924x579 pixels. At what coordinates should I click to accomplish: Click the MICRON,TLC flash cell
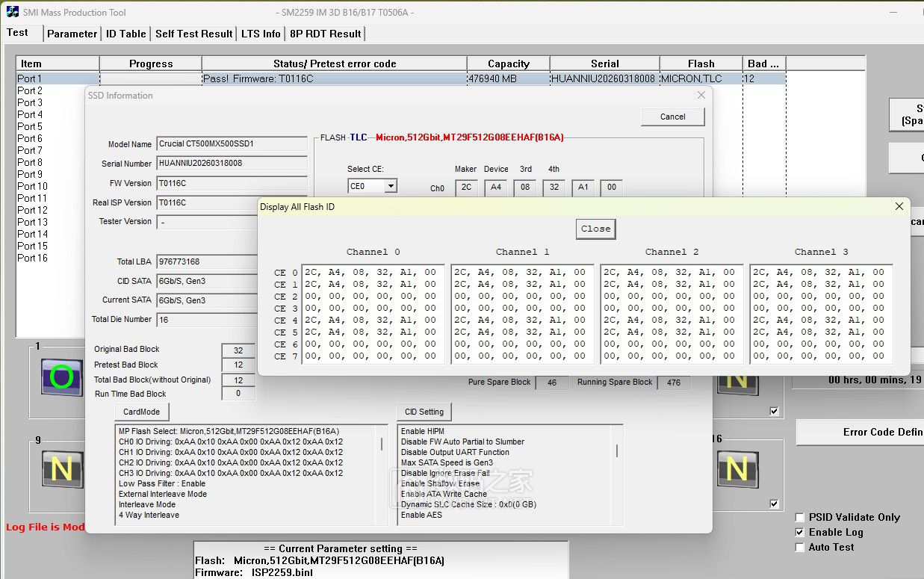tap(701, 78)
